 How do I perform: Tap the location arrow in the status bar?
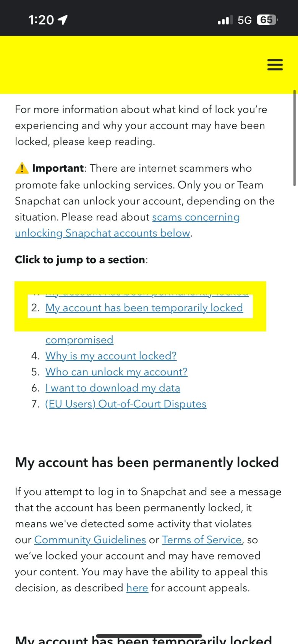pyautogui.click(x=62, y=19)
